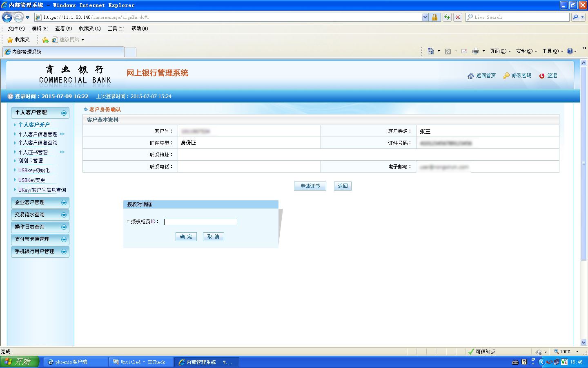
Task: Click the 返回 button
Action: [x=343, y=186]
